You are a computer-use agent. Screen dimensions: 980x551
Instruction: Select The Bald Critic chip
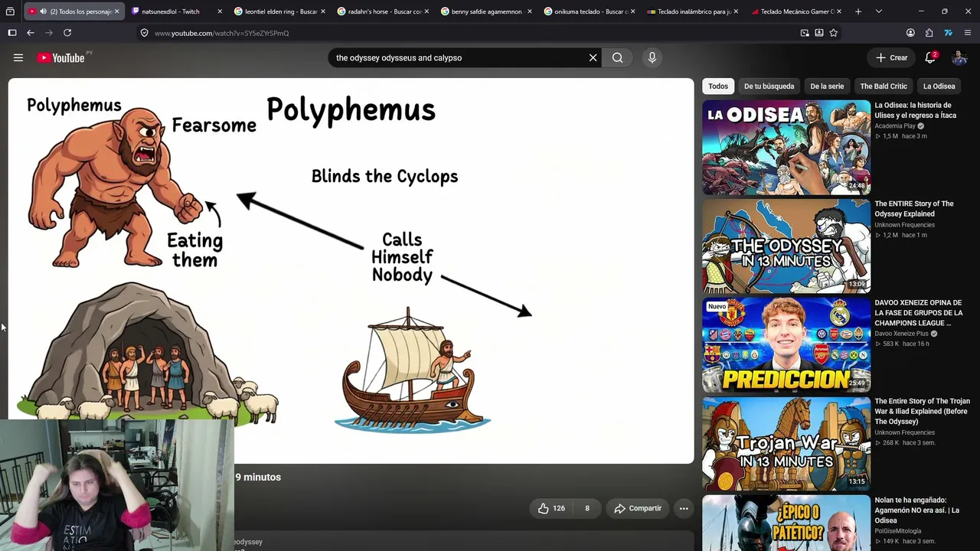tap(884, 86)
